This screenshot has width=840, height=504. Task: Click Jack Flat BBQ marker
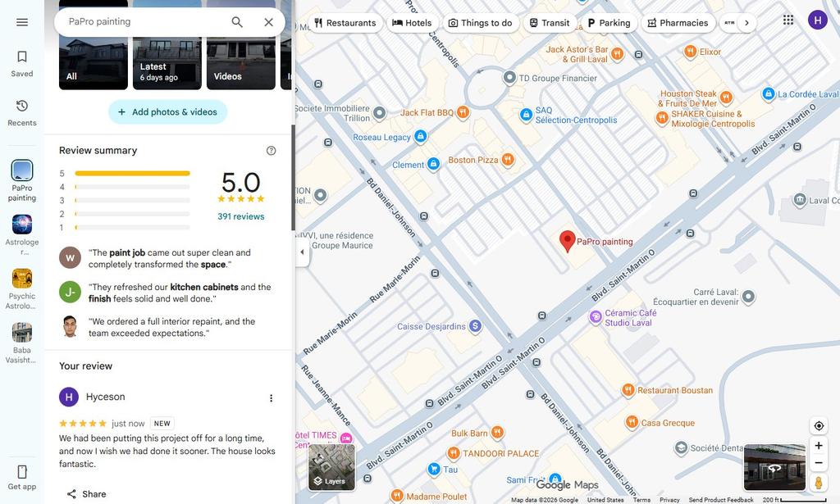point(463,112)
